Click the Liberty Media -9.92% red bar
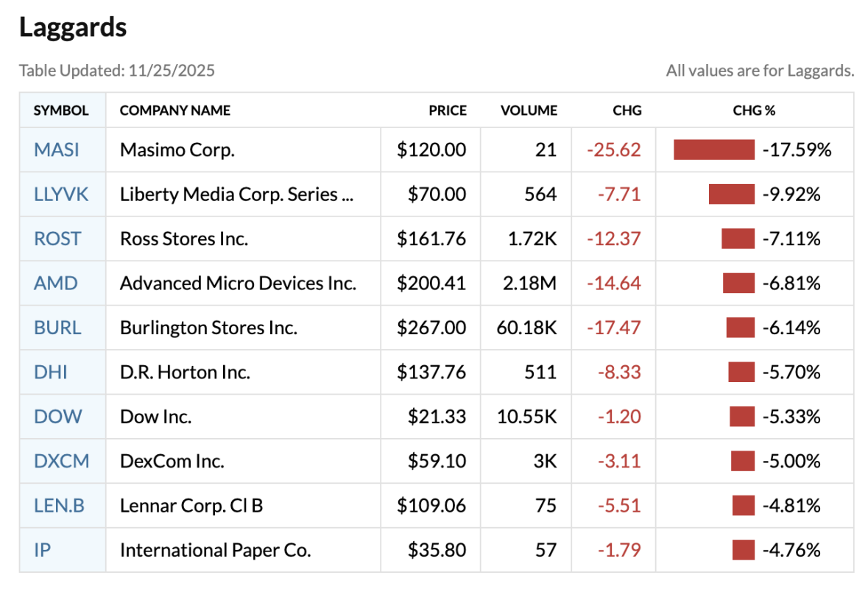The height and width of the screenshot is (589, 868). [731, 194]
